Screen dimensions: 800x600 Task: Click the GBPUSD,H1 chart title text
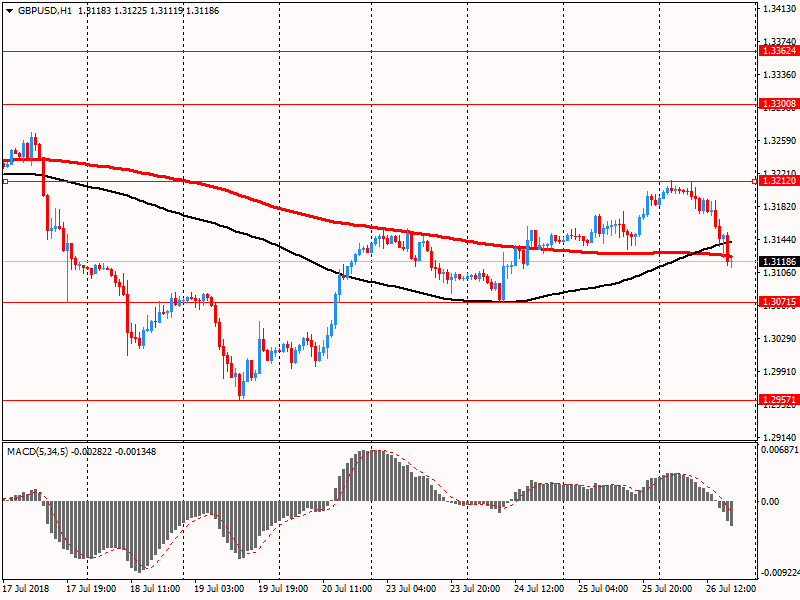(x=45, y=11)
